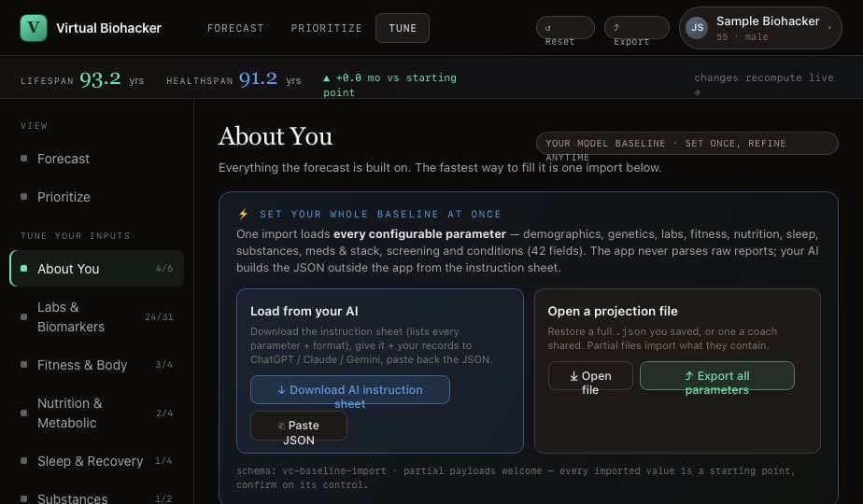Download AI instruction sheet
This screenshot has height=504, width=863.
tap(350, 390)
